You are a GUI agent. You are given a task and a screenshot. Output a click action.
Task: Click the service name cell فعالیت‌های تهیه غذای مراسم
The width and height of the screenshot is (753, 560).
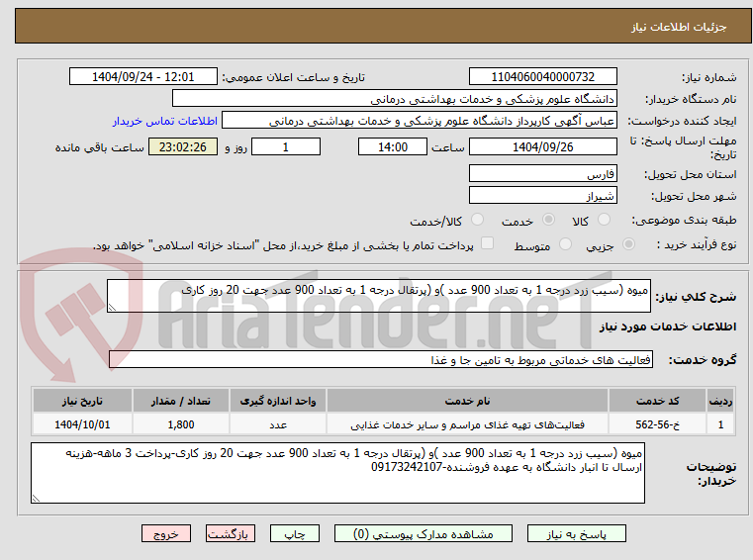pos(467,424)
